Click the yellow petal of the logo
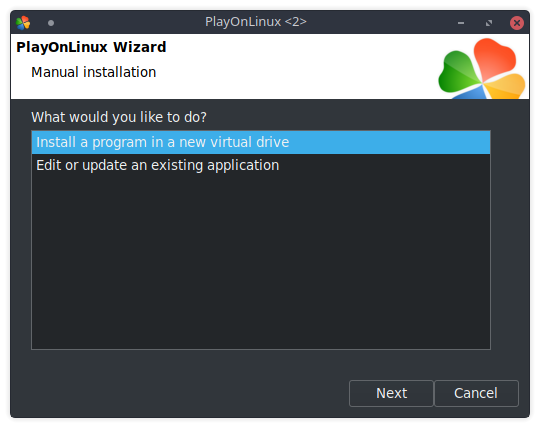Screen dimensions: 540x428 pos(507,86)
